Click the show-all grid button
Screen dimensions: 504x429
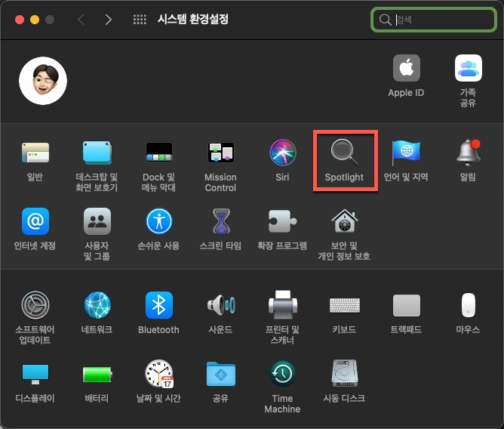(140, 20)
